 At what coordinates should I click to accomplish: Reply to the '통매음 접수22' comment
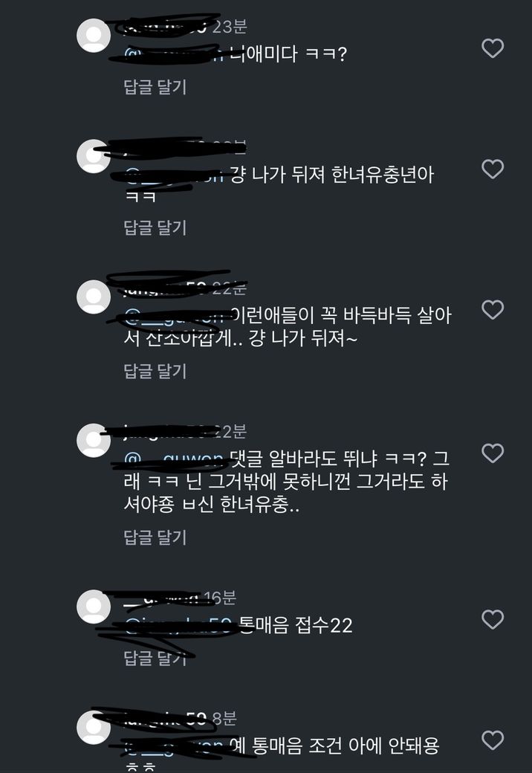pyautogui.click(x=155, y=658)
